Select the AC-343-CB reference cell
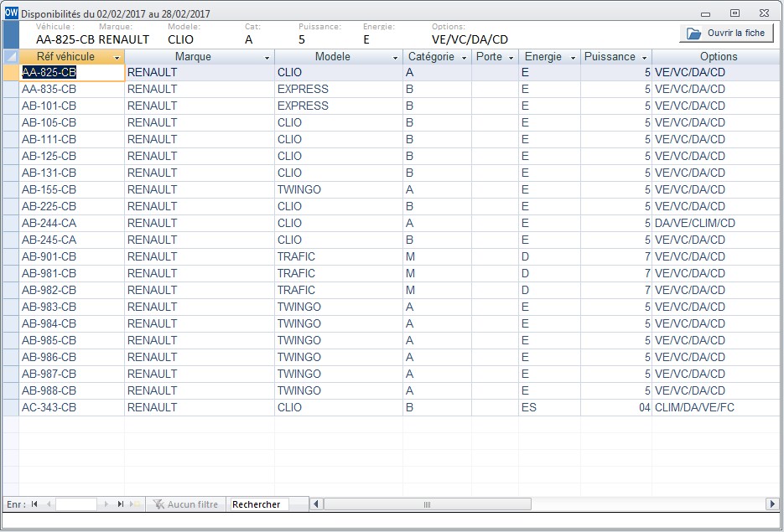 pos(72,407)
